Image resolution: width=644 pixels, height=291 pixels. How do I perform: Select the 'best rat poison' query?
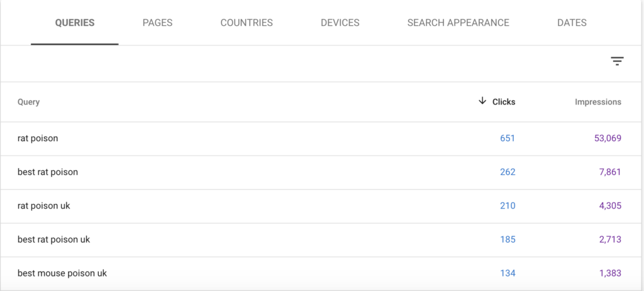(322, 173)
